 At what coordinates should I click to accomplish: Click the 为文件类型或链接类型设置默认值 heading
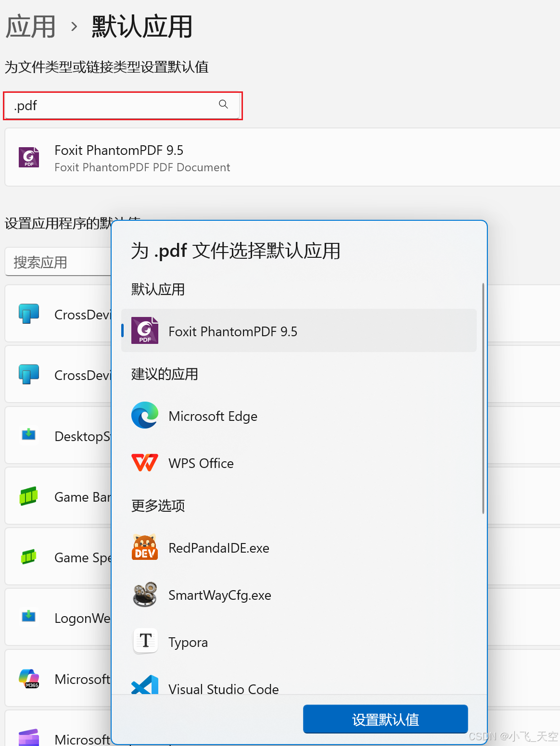pos(107,67)
